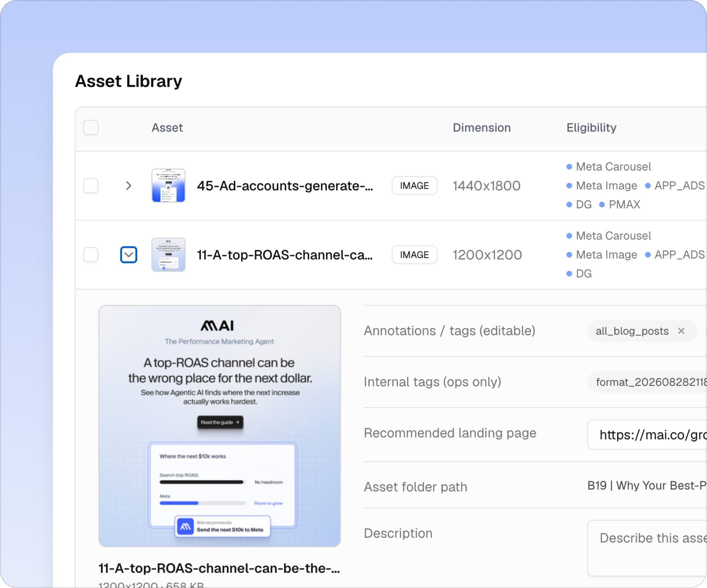This screenshot has width=707, height=588.
Task: Open thumbnail of 45-Ad-accounts-generate asset
Action: tap(168, 185)
